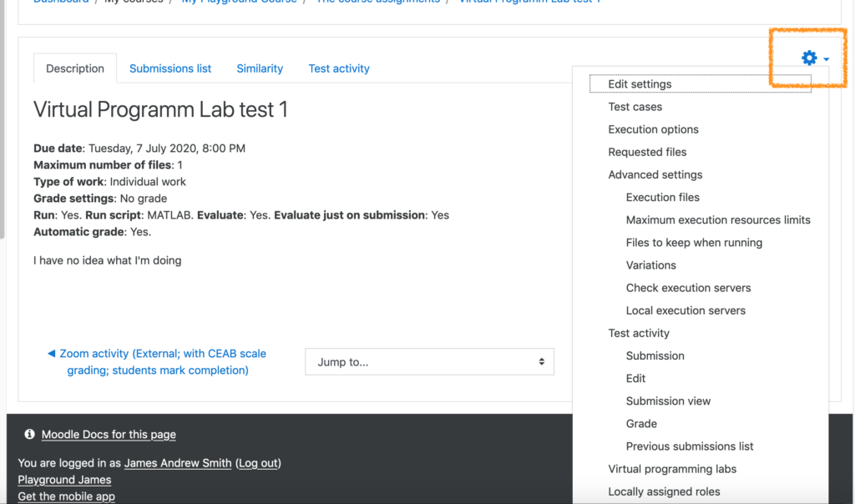Select Maximum execution resources limits
The image size is (855, 504).
(718, 219)
